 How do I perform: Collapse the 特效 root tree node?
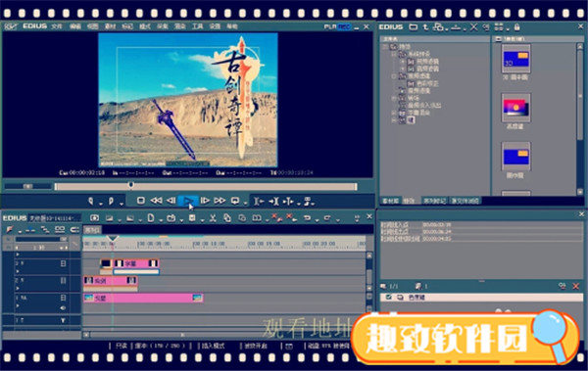385,47
